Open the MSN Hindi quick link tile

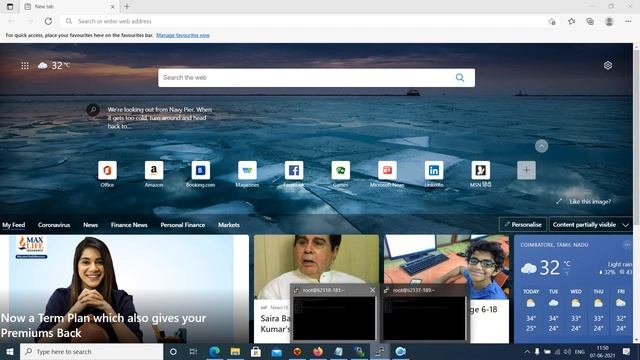pos(480,171)
